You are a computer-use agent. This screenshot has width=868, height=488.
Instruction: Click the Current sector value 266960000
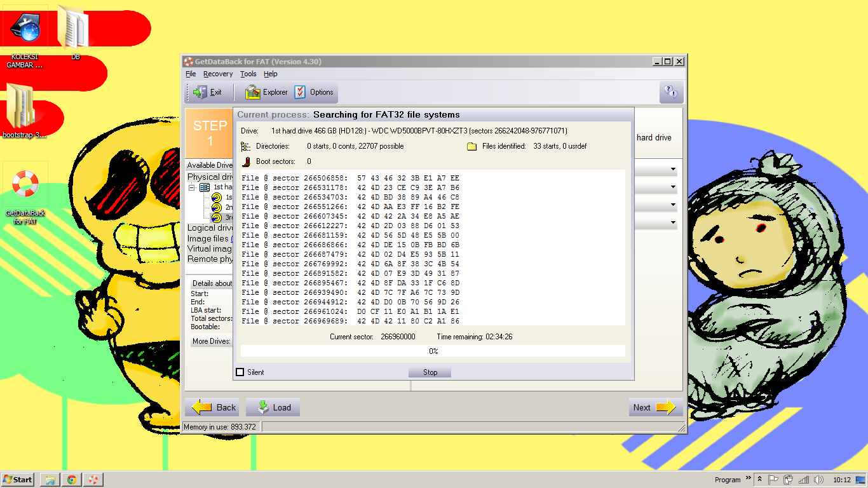coord(398,337)
